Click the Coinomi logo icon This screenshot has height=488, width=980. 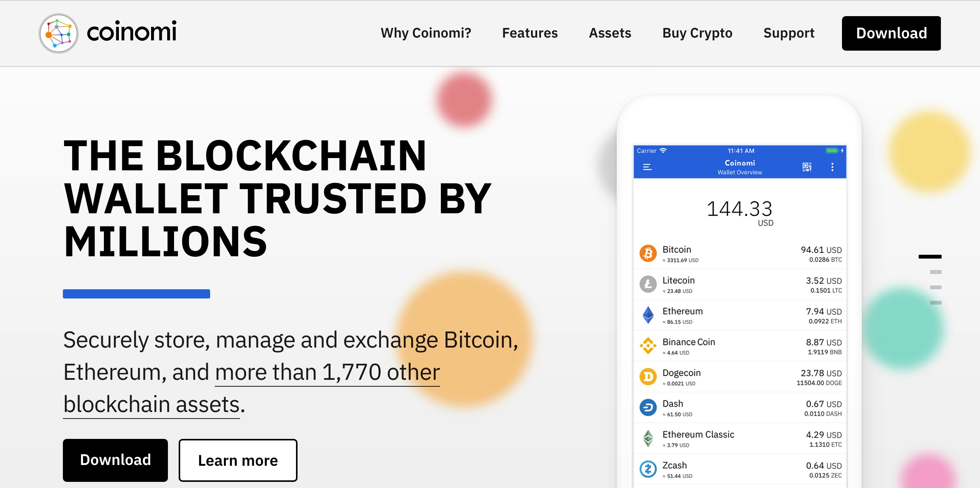(x=58, y=33)
